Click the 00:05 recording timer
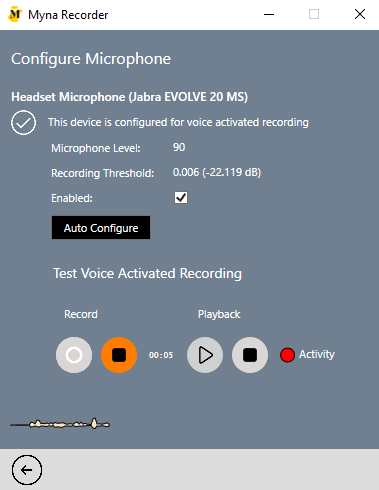The image size is (379, 490). pyautogui.click(x=161, y=355)
